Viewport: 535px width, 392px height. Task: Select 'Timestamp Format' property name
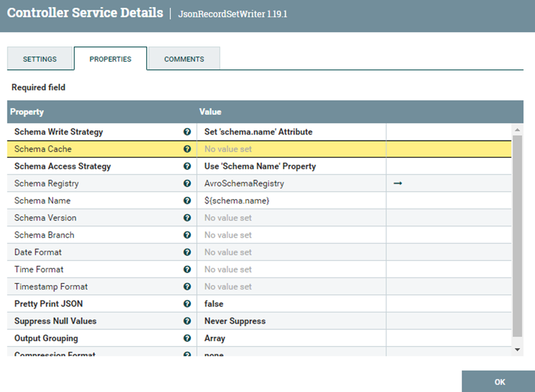pos(51,286)
